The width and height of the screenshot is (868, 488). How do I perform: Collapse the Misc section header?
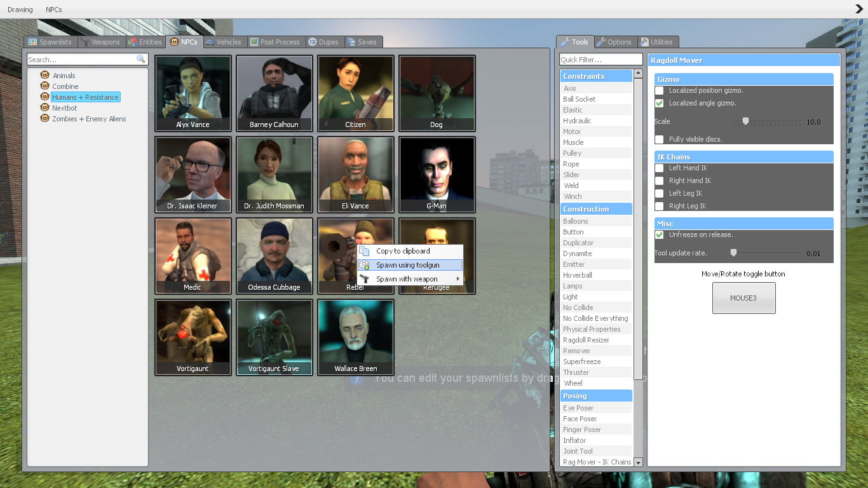tap(743, 224)
